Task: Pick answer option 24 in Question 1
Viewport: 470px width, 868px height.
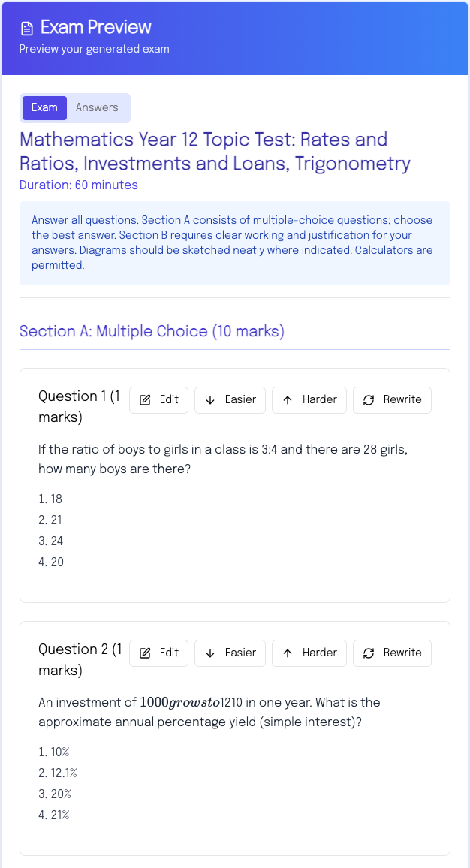Action: [x=56, y=541]
